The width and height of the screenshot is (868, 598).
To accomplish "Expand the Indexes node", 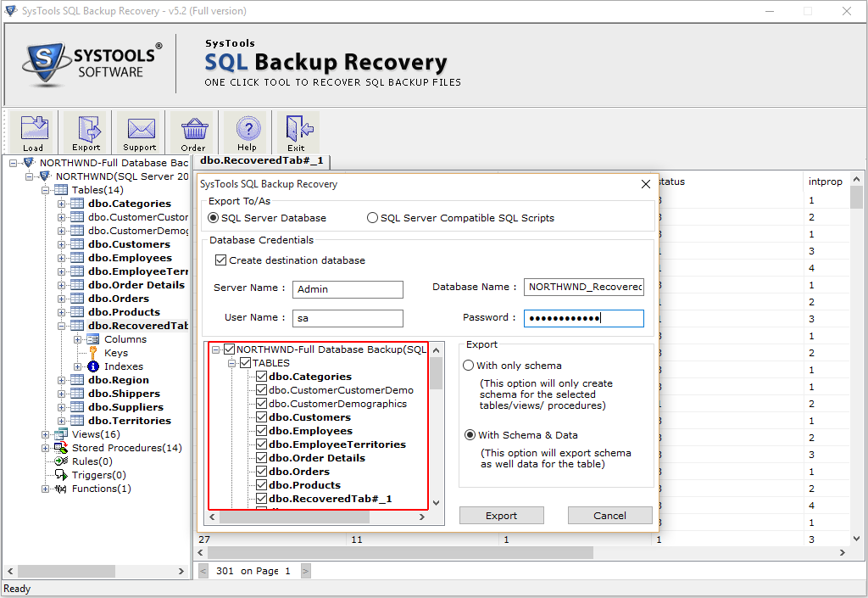I will click(x=77, y=366).
